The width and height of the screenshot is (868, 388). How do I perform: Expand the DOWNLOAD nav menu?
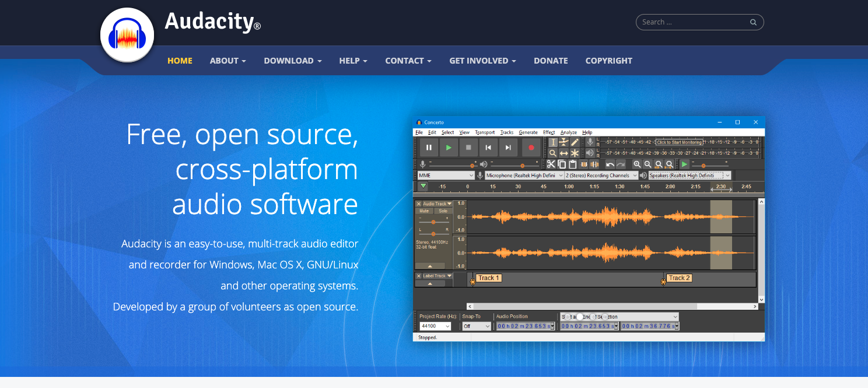(293, 61)
